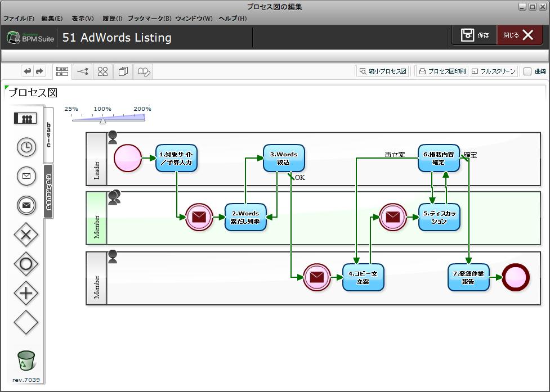Select the XOR gateway (X diamond) icon
The image size is (550, 392).
click(x=26, y=235)
